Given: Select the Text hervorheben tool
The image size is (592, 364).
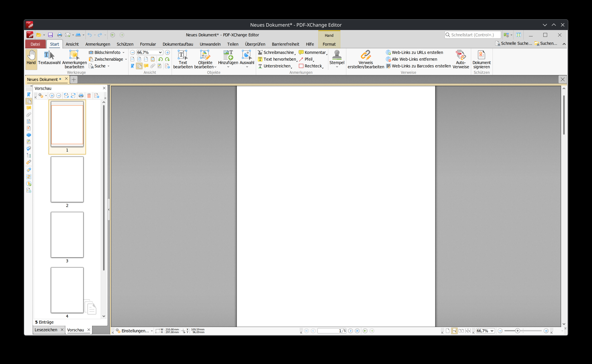Looking at the screenshot, I should coord(277,59).
